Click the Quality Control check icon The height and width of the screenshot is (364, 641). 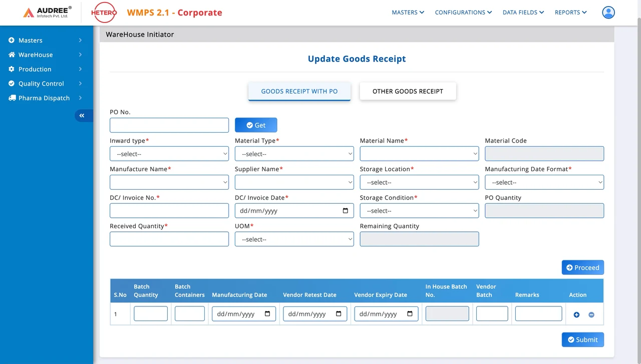click(x=12, y=84)
